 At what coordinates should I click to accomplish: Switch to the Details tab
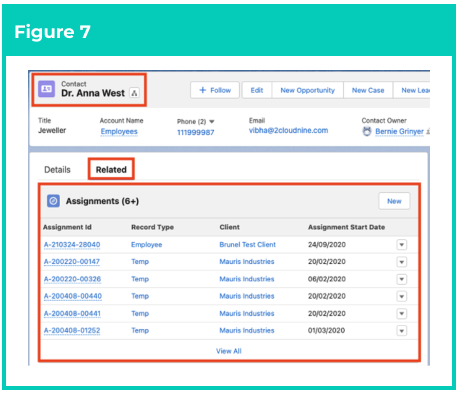pyautogui.click(x=57, y=170)
